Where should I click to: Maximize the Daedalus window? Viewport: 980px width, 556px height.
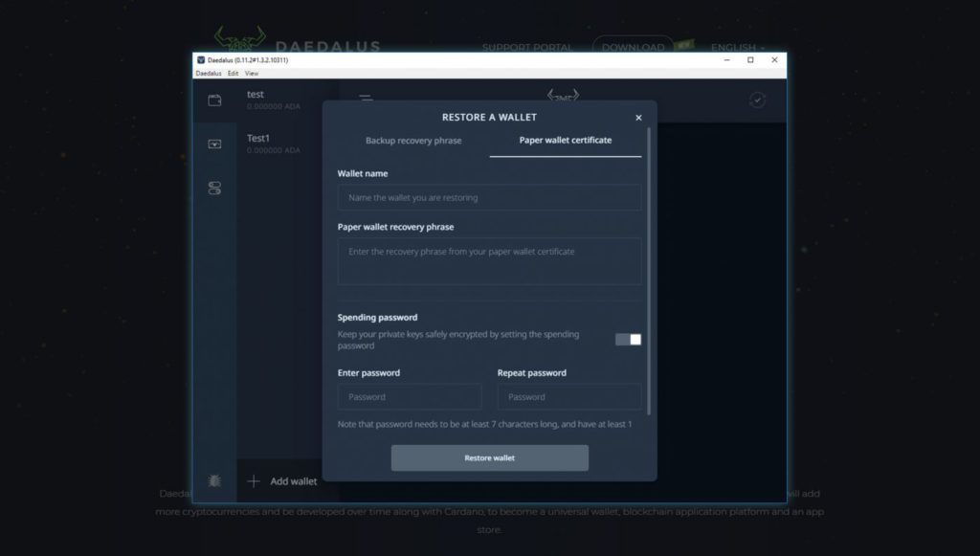750,60
